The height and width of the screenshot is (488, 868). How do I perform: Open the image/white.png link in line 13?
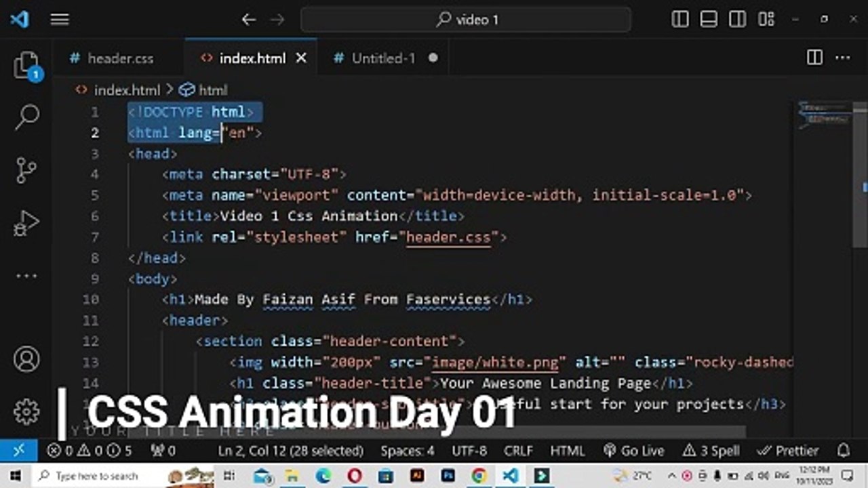tap(496, 362)
